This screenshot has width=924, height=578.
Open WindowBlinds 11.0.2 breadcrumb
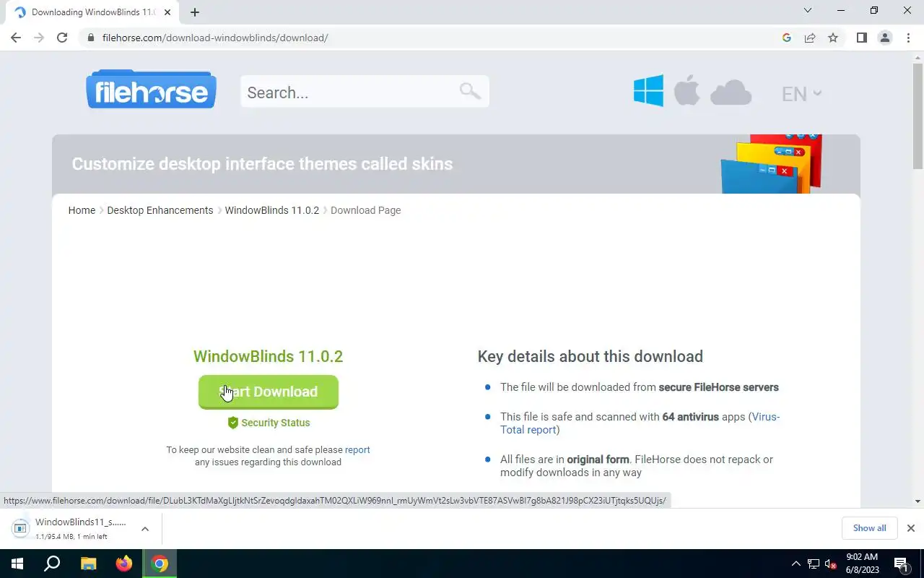point(271,210)
